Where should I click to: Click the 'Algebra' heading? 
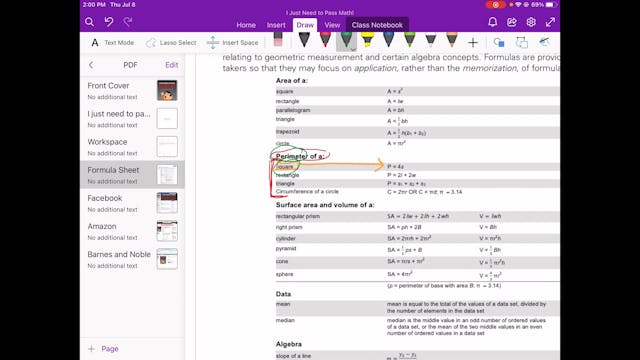click(x=289, y=344)
